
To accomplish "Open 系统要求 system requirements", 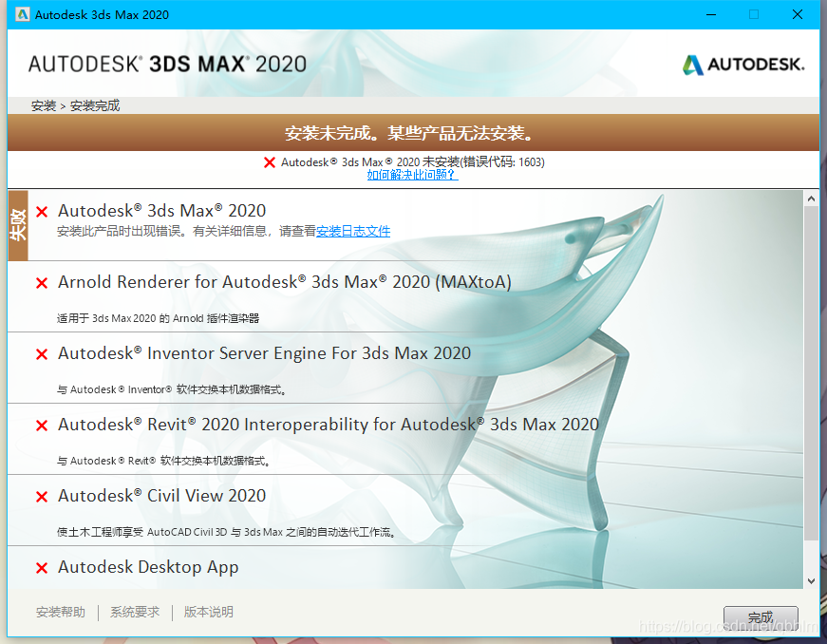I will coord(135,612).
